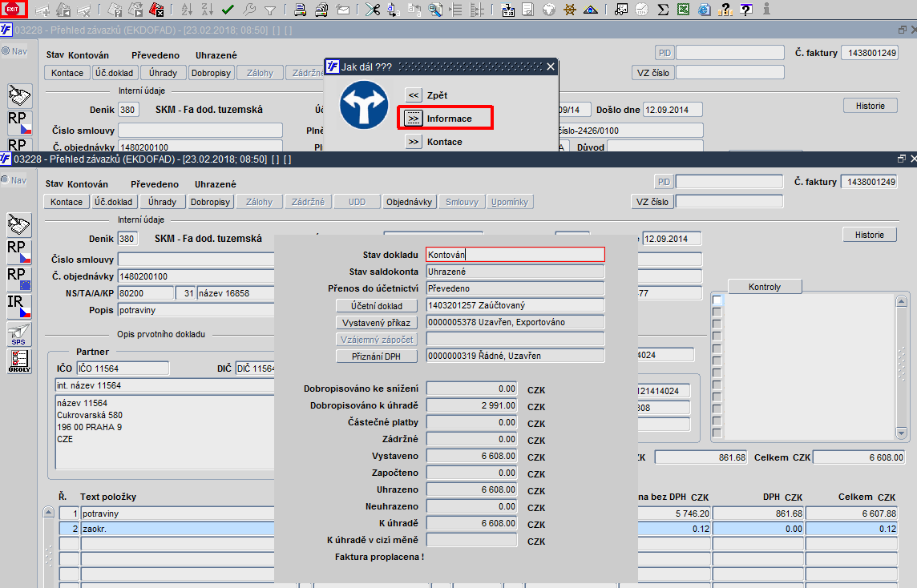Screen dimensions: 917x588
Task: Focus the Stav dokladu field
Action: tap(515, 254)
